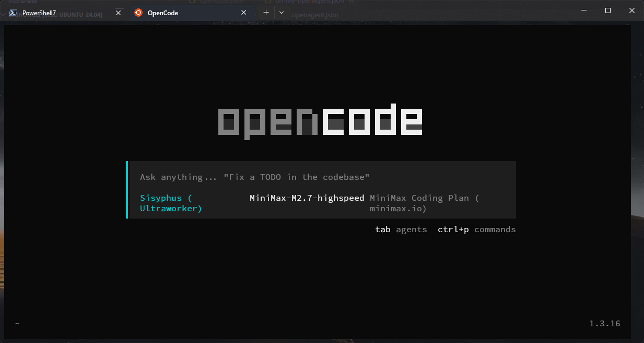Expand the terminal profiles dropdown chevron
The width and height of the screenshot is (644, 343).
point(282,12)
